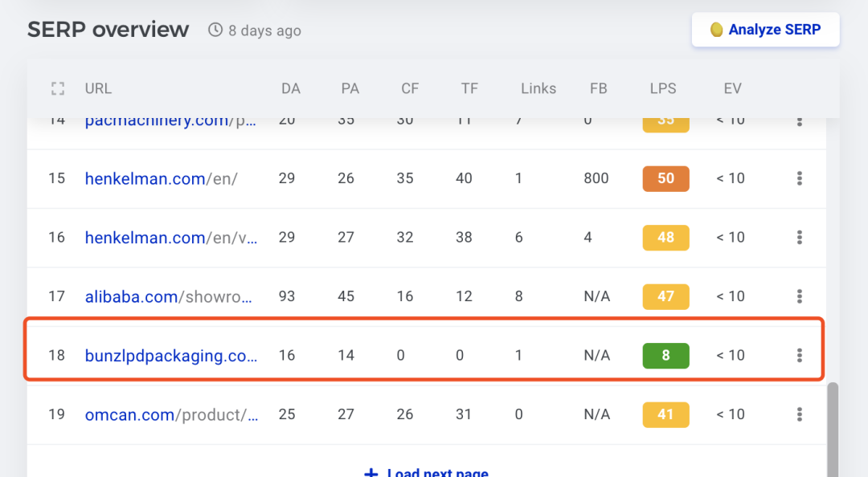Open the three-dot menu for the bunzlpdpackaging row

pyautogui.click(x=800, y=355)
